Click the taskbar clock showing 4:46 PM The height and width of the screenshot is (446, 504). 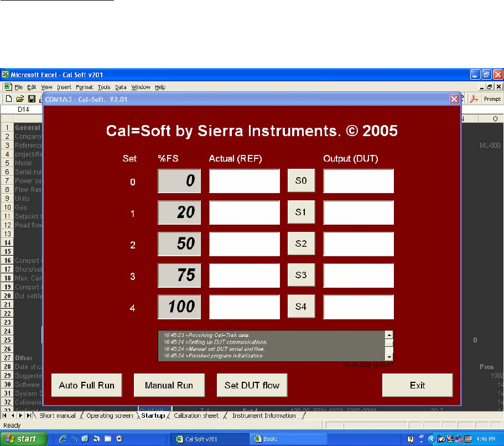[x=486, y=439]
